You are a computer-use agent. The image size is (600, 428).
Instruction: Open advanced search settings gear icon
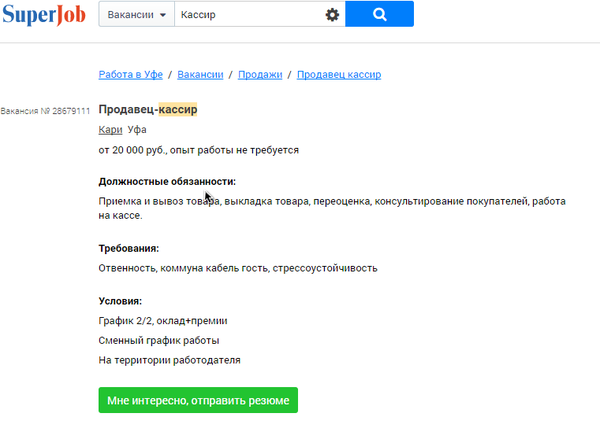(332, 15)
